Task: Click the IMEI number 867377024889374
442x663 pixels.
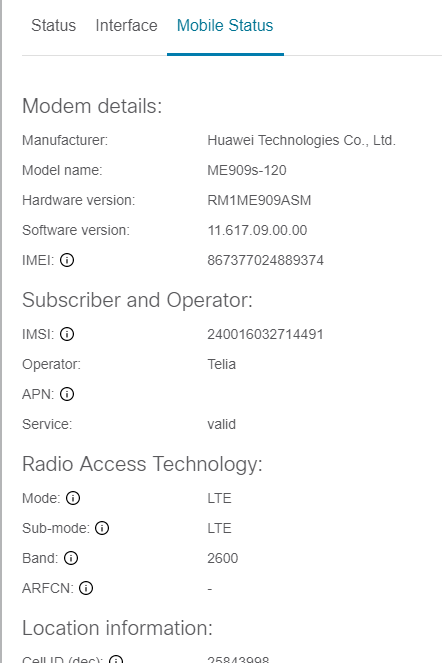Action: click(265, 260)
